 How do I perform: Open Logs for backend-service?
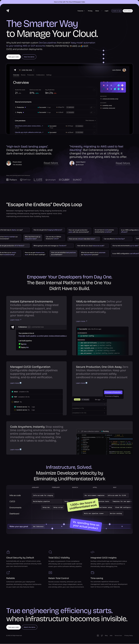pyautogui.click(x=33, y=410)
